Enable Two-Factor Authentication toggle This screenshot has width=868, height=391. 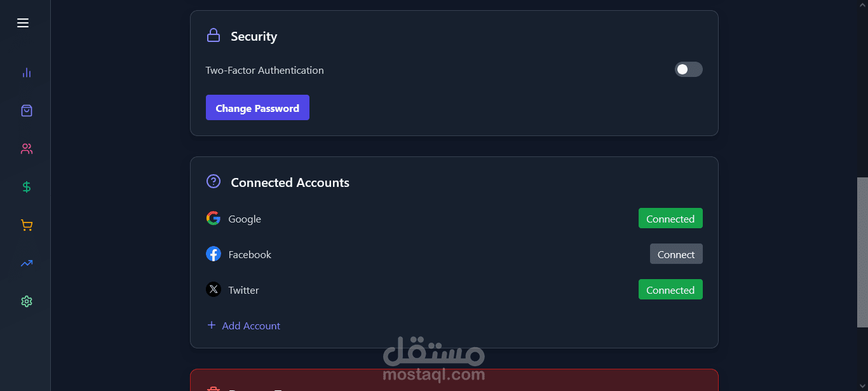click(x=688, y=69)
